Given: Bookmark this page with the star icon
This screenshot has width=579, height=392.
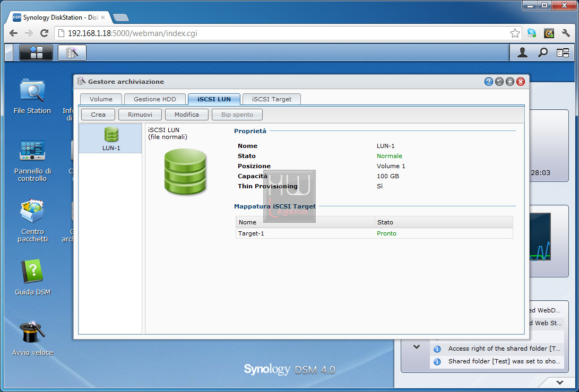Looking at the screenshot, I should point(515,33).
